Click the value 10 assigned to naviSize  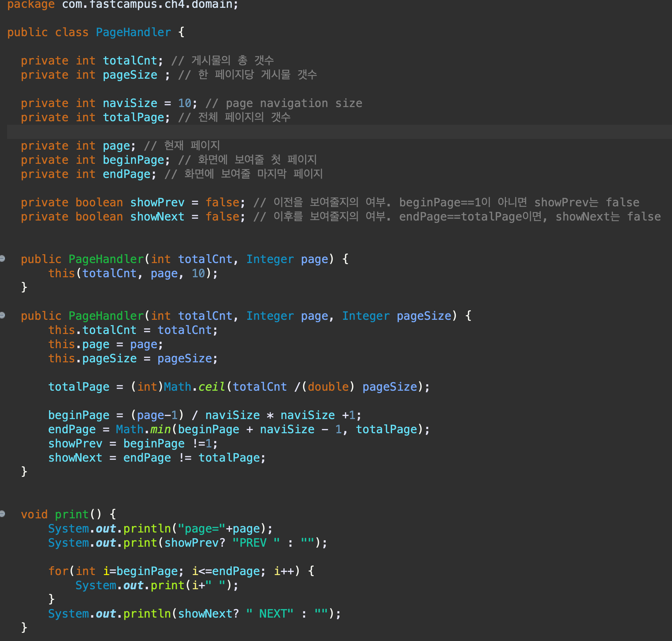tap(184, 103)
